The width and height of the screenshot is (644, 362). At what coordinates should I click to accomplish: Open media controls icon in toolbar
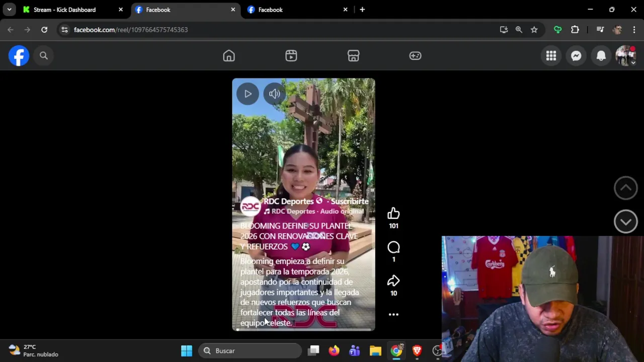600,30
